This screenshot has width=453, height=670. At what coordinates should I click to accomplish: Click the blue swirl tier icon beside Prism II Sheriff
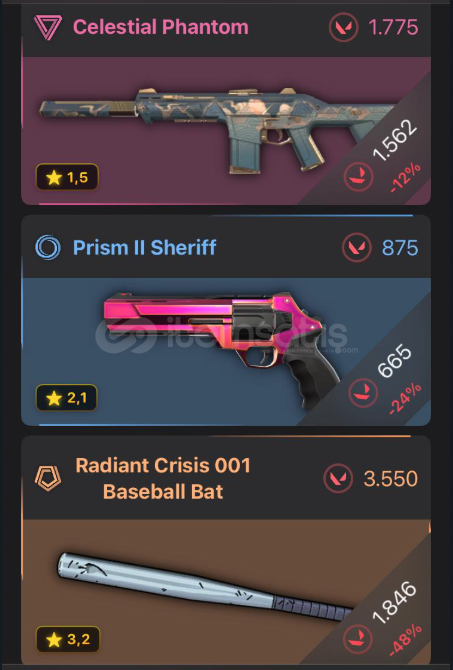tap(48, 247)
